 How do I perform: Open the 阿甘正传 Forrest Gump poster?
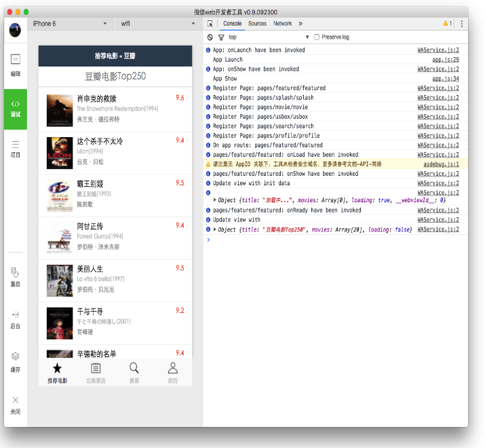[x=60, y=238]
